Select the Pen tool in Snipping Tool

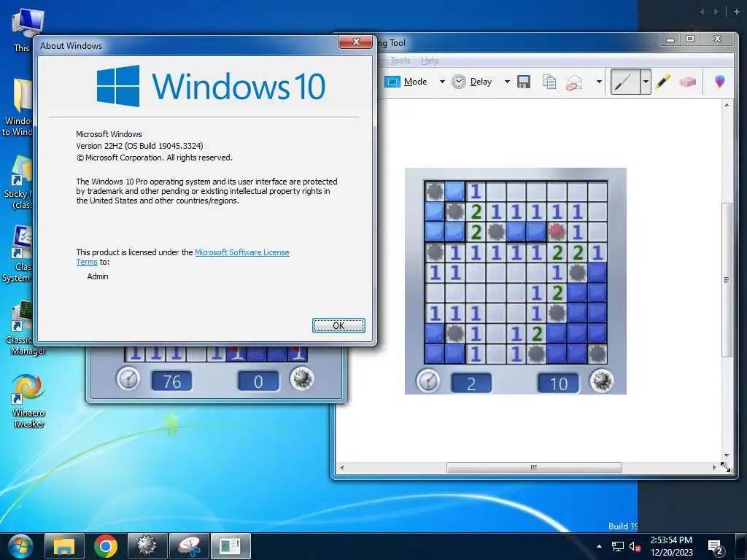(624, 82)
